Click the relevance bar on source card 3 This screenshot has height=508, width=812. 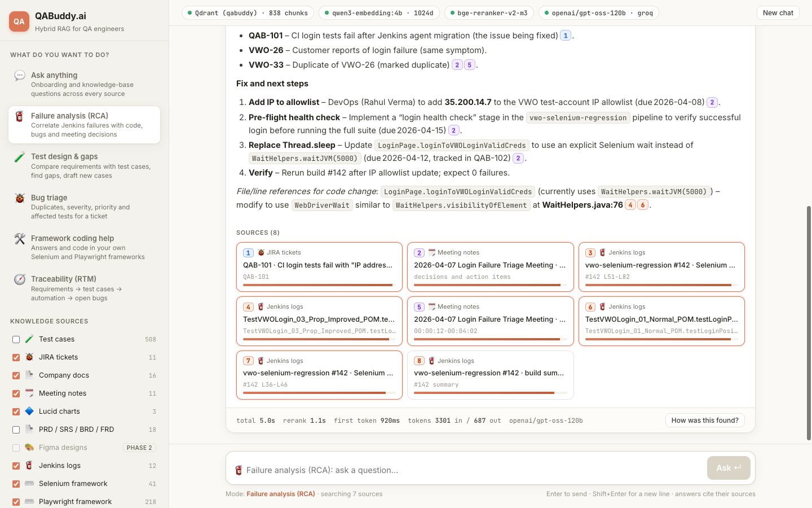click(661, 285)
